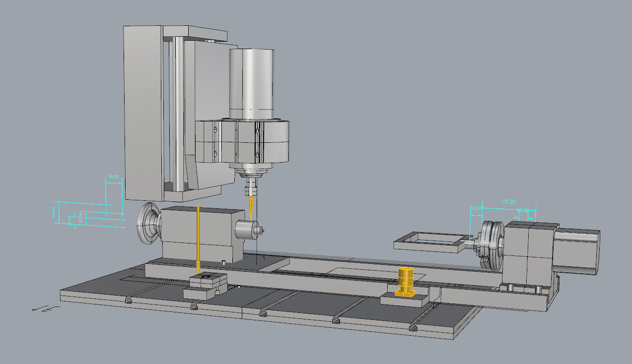This screenshot has height=364, width=632.
Task: Select the yellow cutting tool tip under the spindle
Action: 251,208
